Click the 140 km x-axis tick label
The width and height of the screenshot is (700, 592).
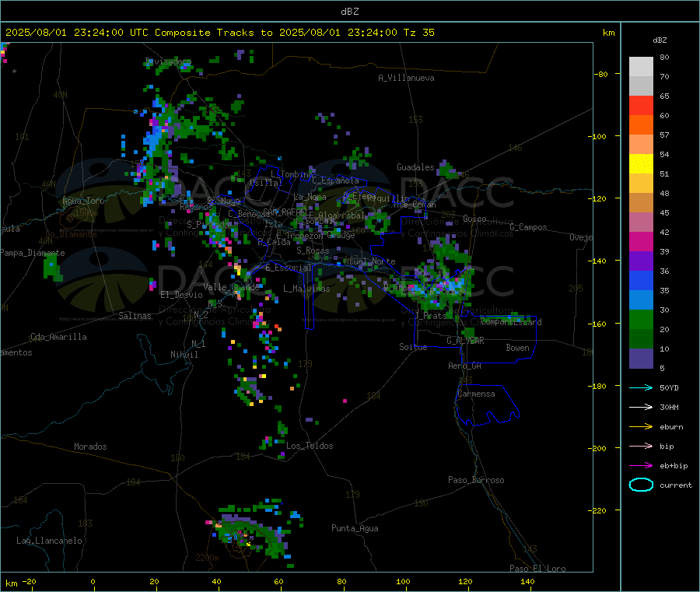527,581
